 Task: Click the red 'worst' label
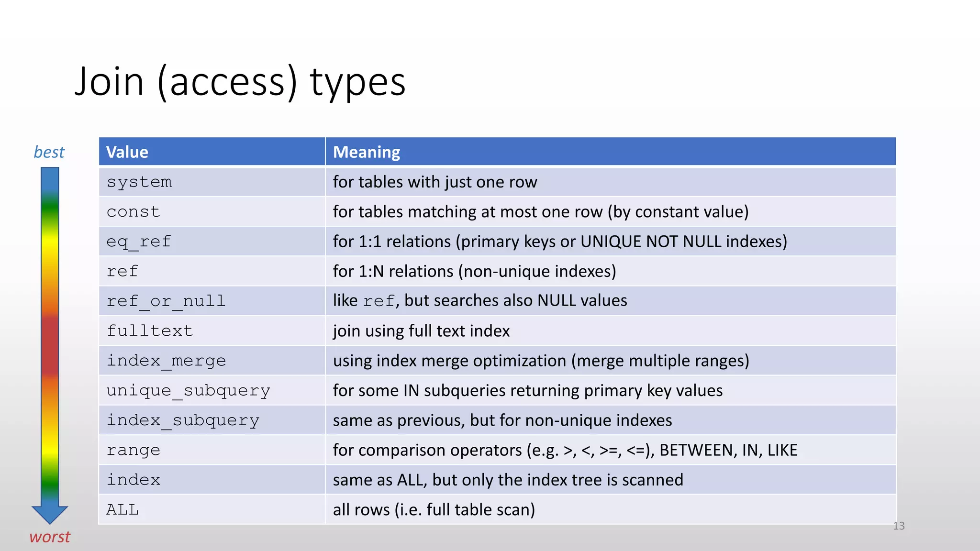point(50,537)
